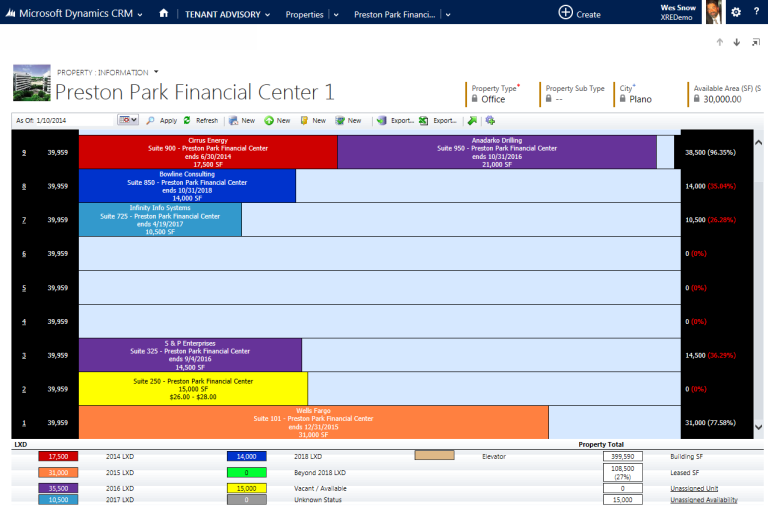
Task: Click the floor 9 number link
Action: tap(24, 153)
